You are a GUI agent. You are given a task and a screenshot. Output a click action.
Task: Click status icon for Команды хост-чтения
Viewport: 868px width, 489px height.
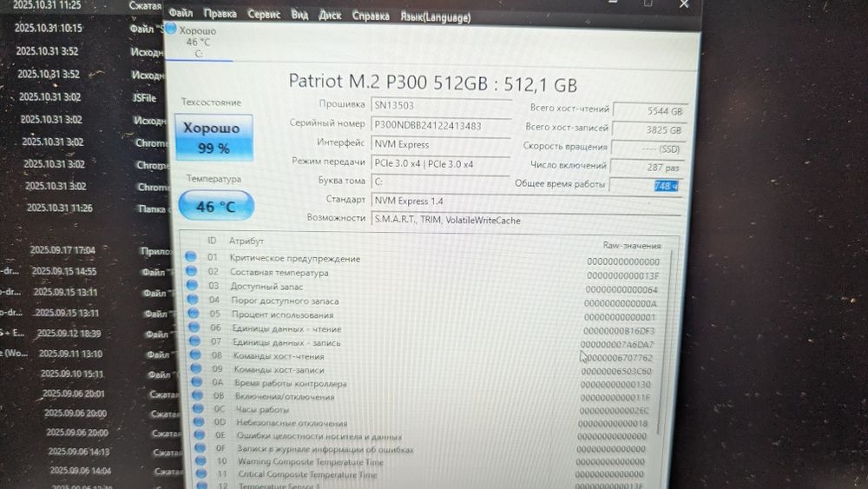[x=194, y=354]
